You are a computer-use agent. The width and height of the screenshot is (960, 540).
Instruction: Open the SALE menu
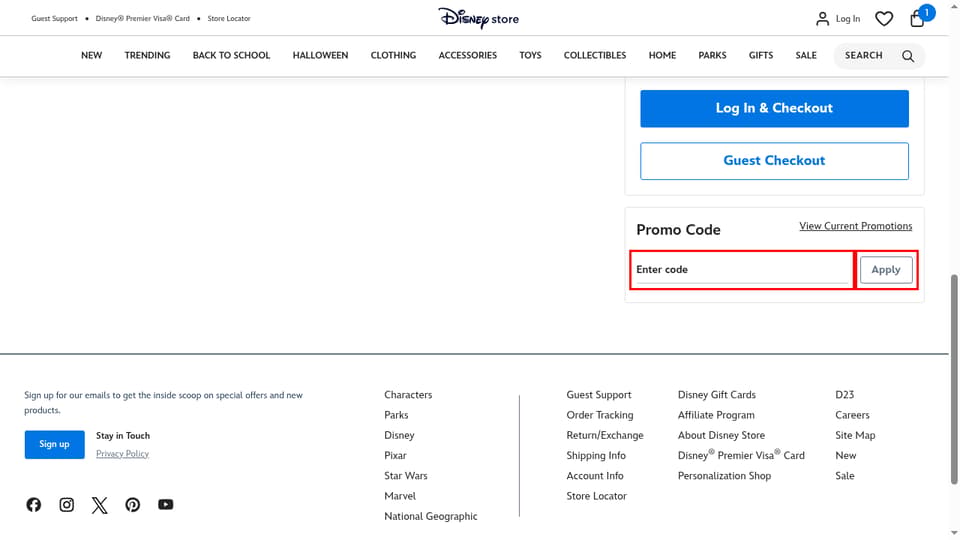coord(806,55)
